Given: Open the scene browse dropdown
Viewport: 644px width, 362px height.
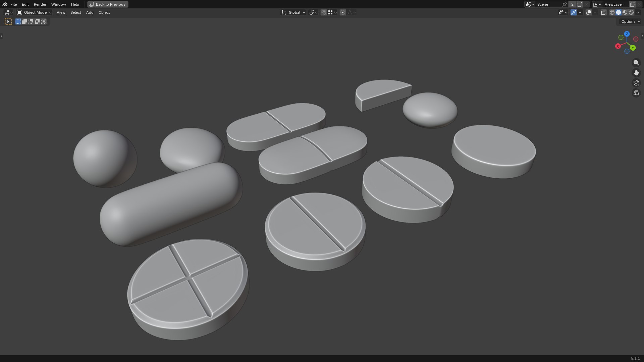Looking at the screenshot, I should click(x=530, y=4).
